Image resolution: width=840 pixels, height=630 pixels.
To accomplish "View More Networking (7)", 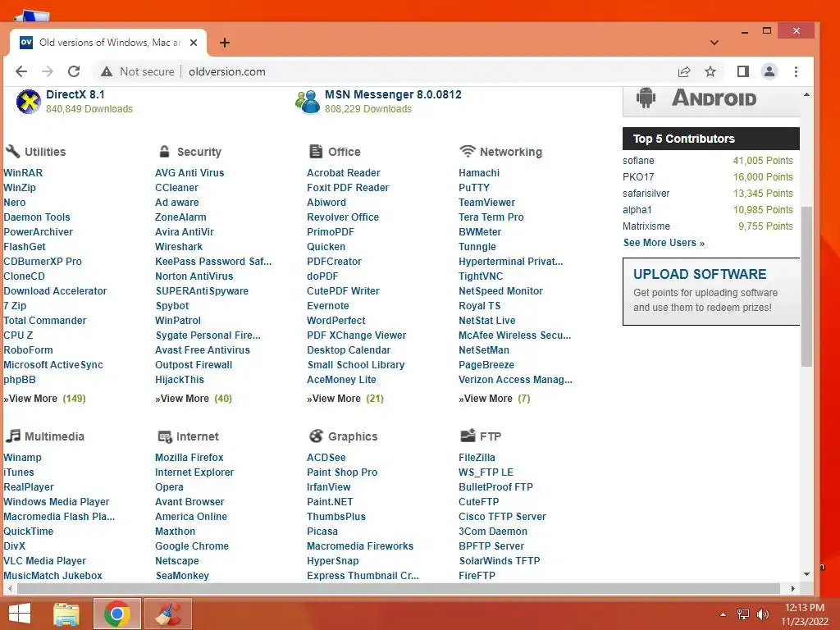I will point(495,399).
